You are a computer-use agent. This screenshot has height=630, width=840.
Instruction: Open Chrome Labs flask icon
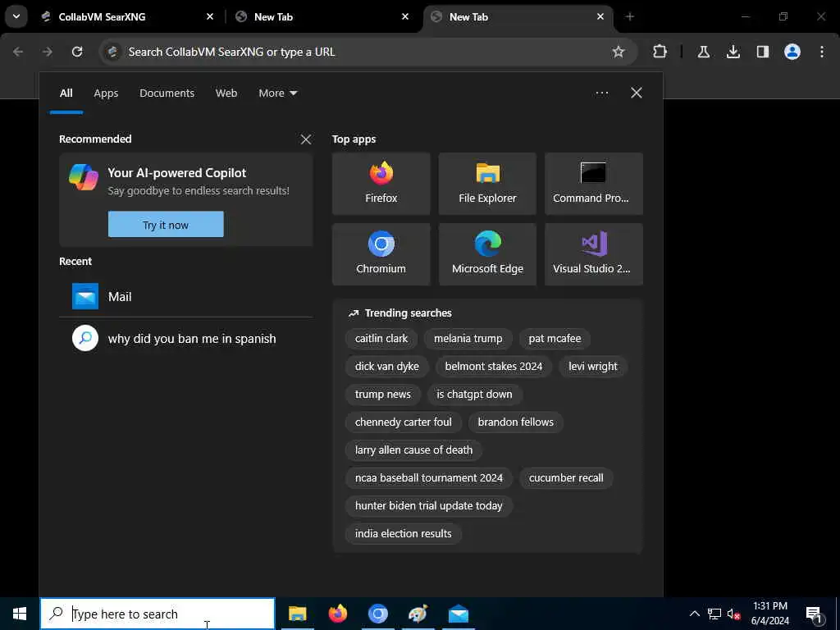703,52
